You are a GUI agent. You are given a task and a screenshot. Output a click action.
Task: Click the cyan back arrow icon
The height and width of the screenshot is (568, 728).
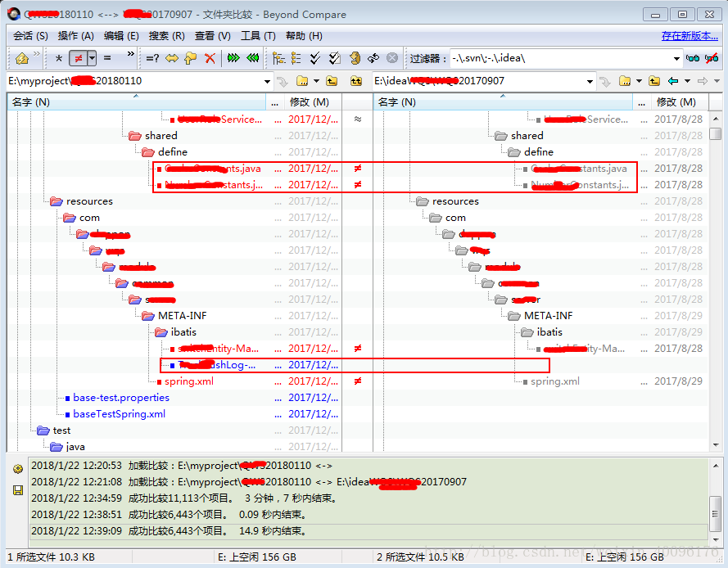(673, 81)
